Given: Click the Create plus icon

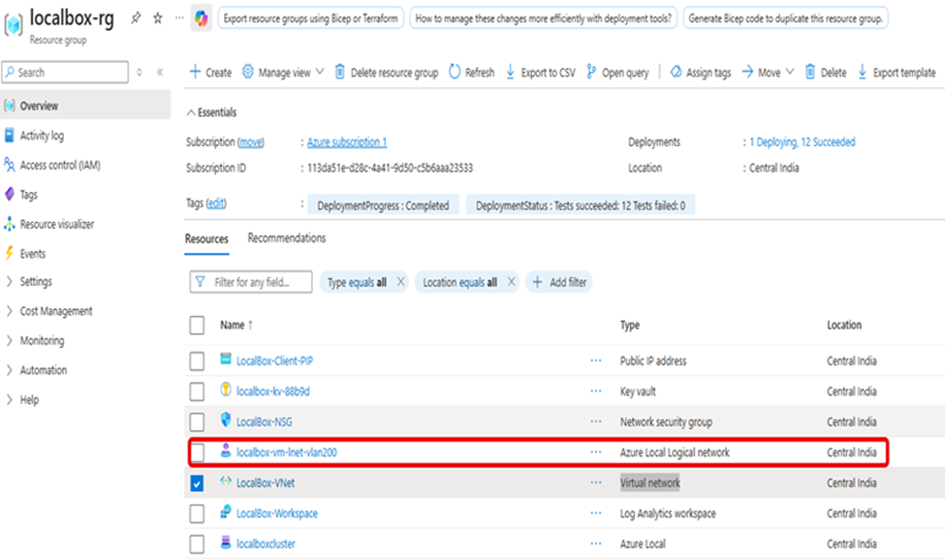Looking at the screenshot, I should pos(195,73).
